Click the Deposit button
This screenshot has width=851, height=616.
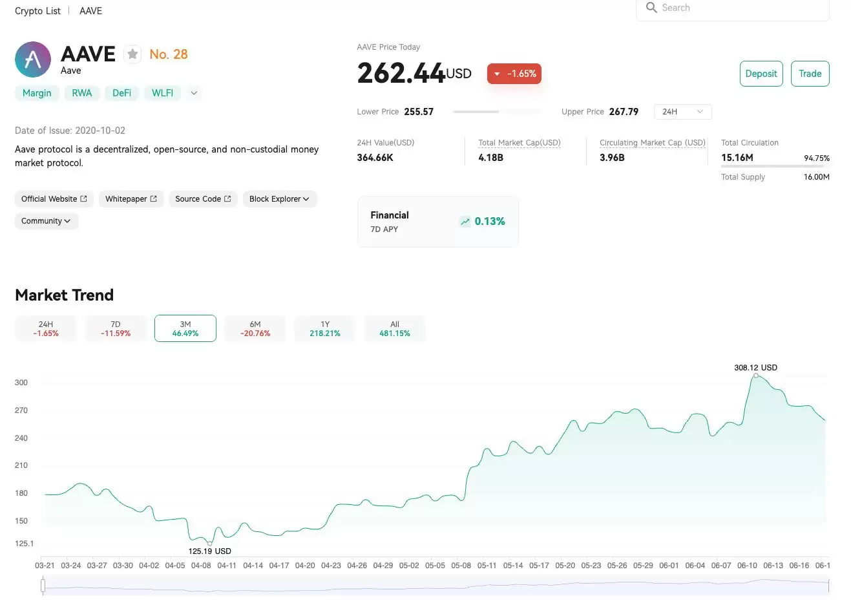[x=761, y=74]
